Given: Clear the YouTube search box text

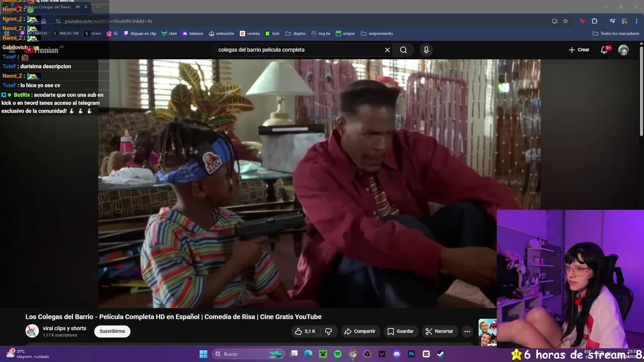Looking at the screenshot, I should tap(387, 50).
